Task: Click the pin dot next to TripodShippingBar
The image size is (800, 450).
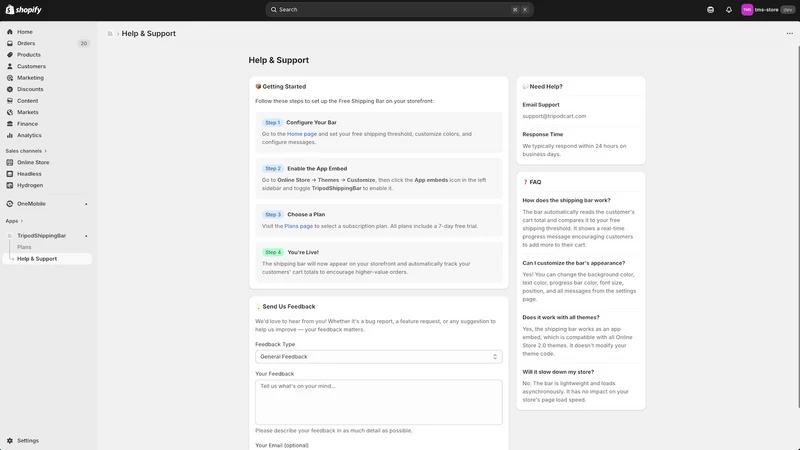Action: pyautogui.click(x=86, y=236)
